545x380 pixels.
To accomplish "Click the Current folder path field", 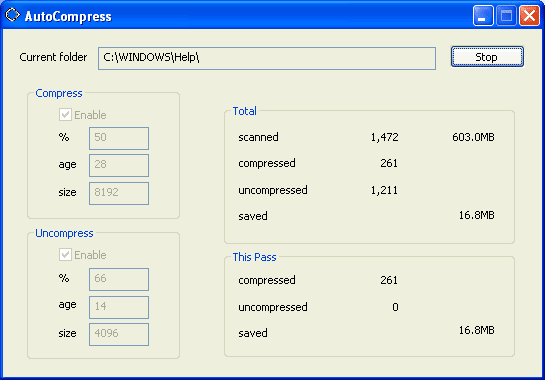I will tap(267, 58).
